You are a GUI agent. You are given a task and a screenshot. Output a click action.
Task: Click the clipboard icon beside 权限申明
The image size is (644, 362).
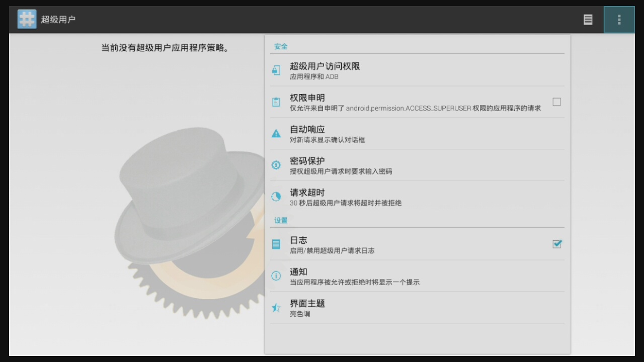pyautogui.click(x=276, y=102)
